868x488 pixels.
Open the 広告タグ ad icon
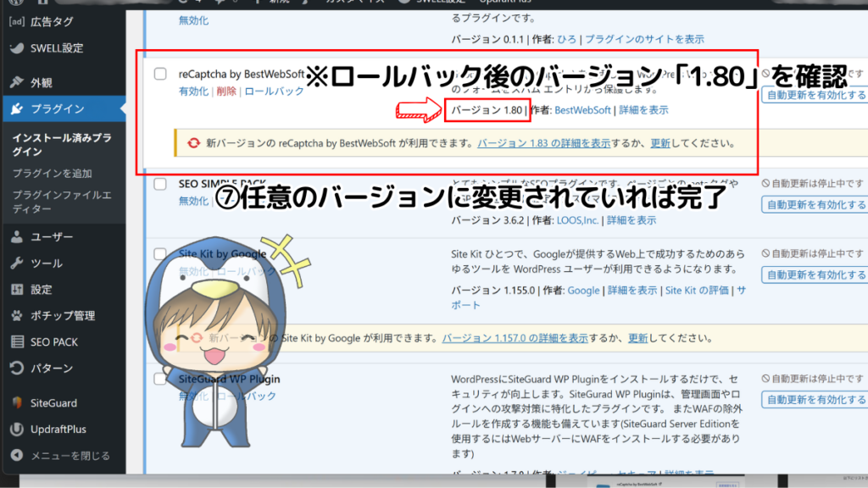point(17,21)
